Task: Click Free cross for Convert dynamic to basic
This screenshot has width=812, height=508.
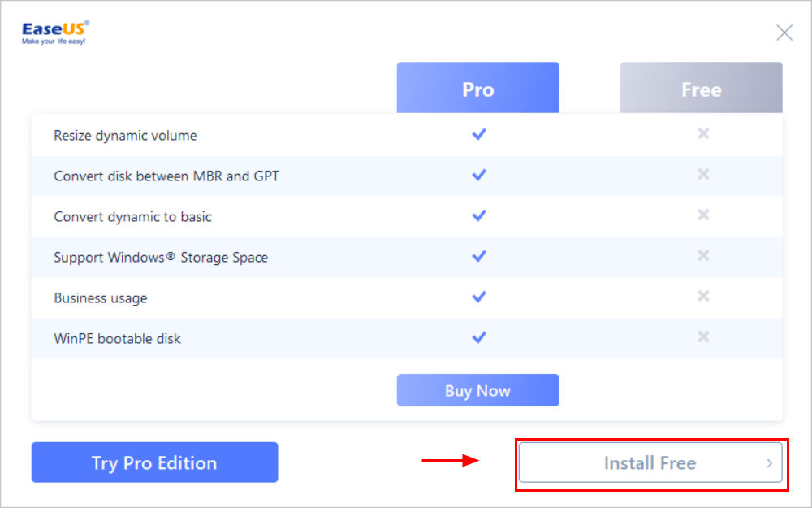Action: point(702,215)
